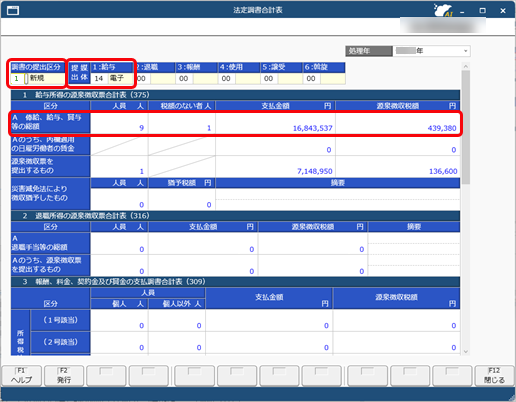516x402 pixels.
Task: Click the 摘要 field in the 災害減免法 row
Action: 338,199
